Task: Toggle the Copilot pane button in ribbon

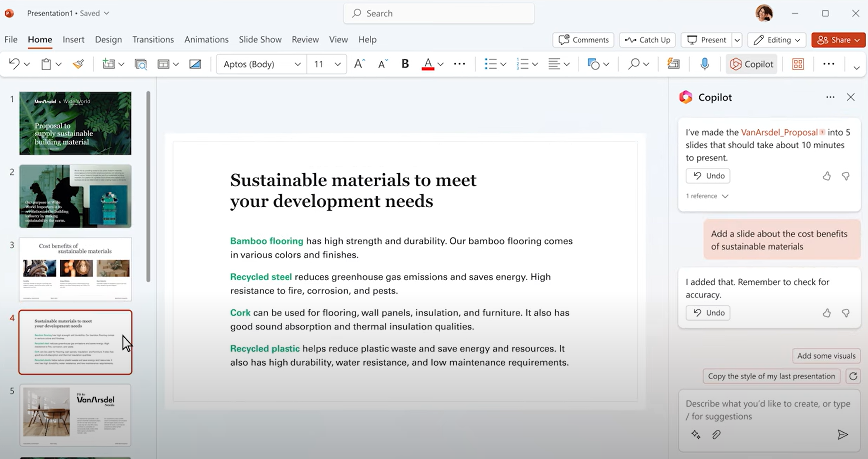Action: [x=751, y=64]
